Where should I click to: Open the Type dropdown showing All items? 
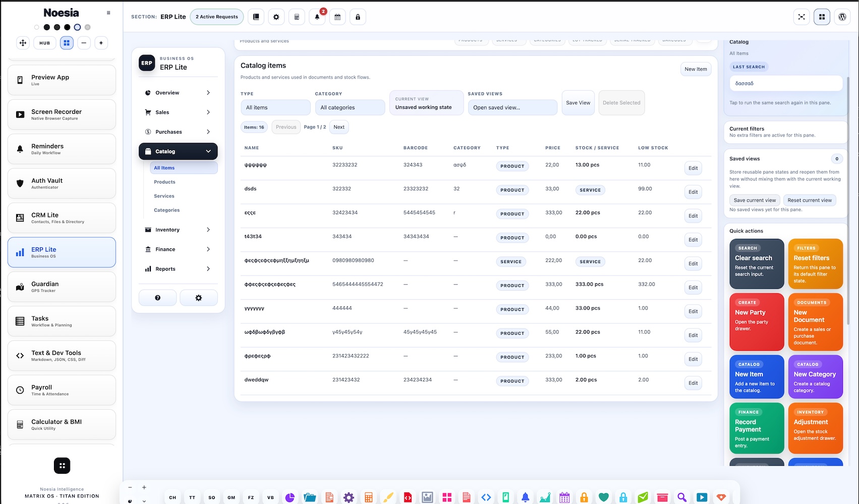point(275,107)
